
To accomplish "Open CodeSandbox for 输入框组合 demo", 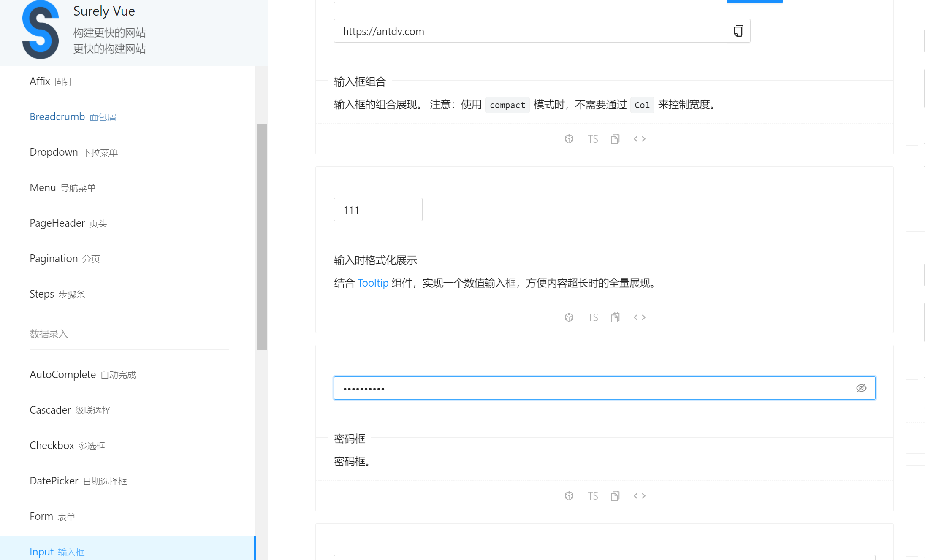I will coord(569,138).
